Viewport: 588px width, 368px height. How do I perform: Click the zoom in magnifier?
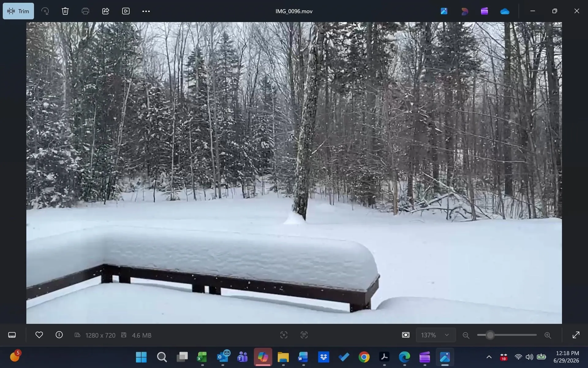click(x=548, y=335)
